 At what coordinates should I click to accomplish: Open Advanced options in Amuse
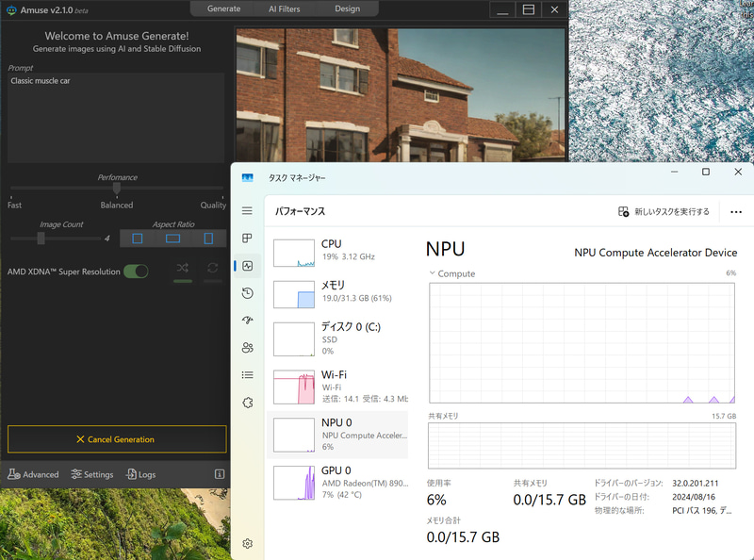click(x=33, y=474)
